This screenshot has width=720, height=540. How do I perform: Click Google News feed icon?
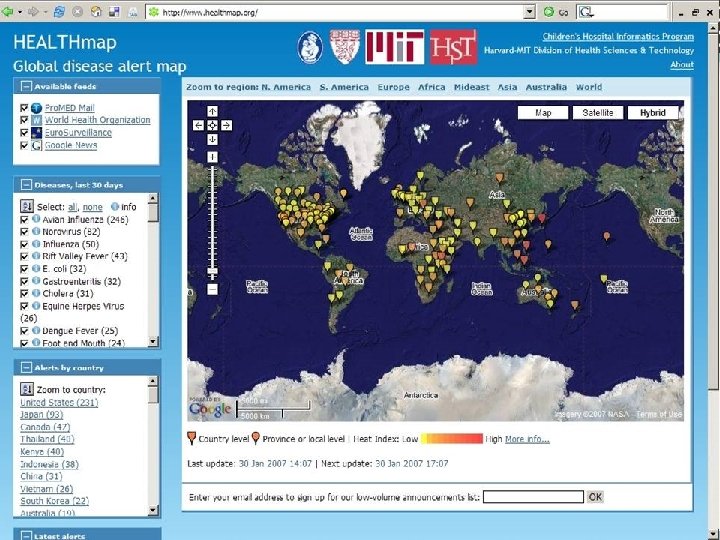click(x=37, y=145)
